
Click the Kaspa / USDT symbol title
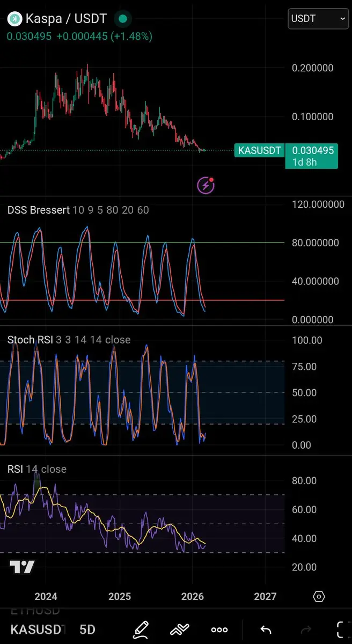tap(66, 19)
